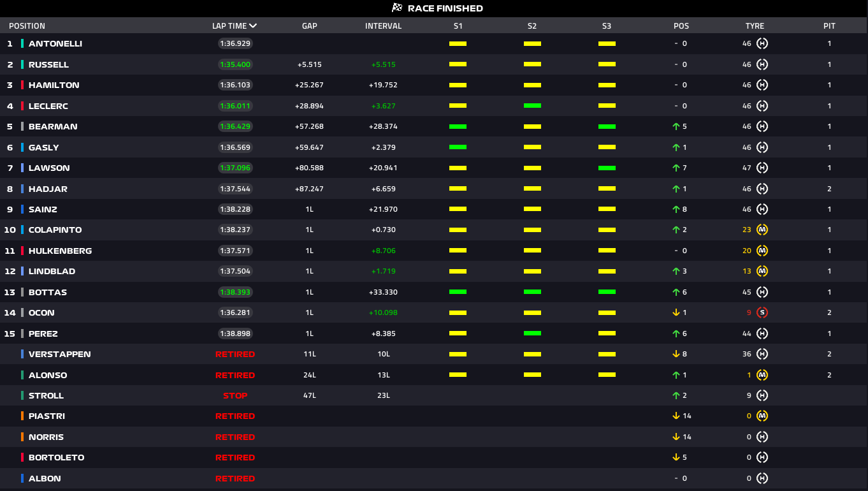Click the interval value +33.330
The image size is (868, 491).
(383, 292)
